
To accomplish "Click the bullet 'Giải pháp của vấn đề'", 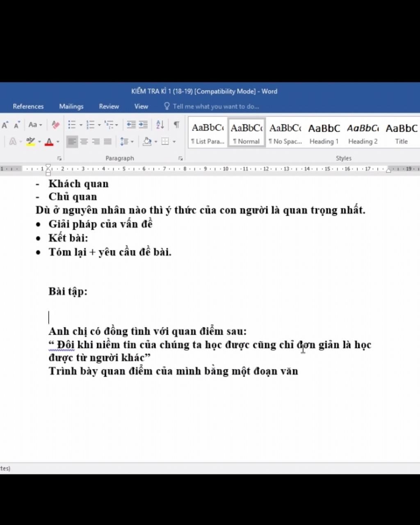I will point(100,224).
